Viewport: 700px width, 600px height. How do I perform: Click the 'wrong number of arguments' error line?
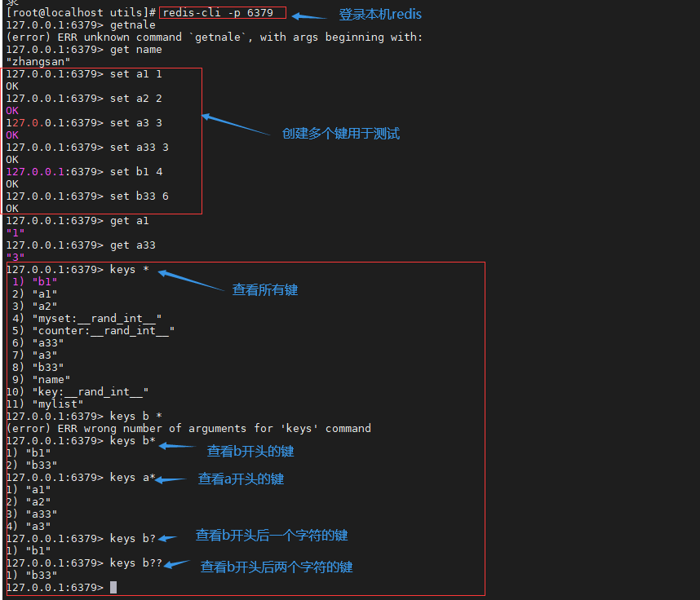188,429
